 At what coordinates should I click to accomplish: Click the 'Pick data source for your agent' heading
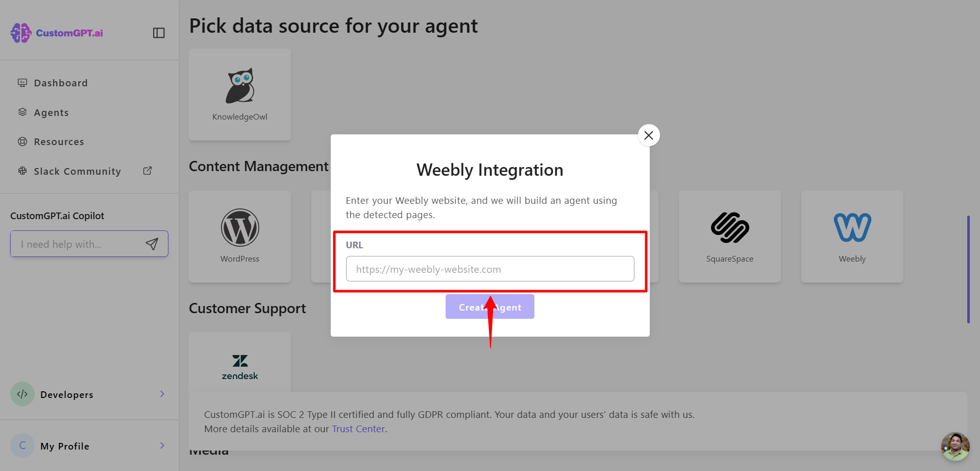click(x=333, y=26)
